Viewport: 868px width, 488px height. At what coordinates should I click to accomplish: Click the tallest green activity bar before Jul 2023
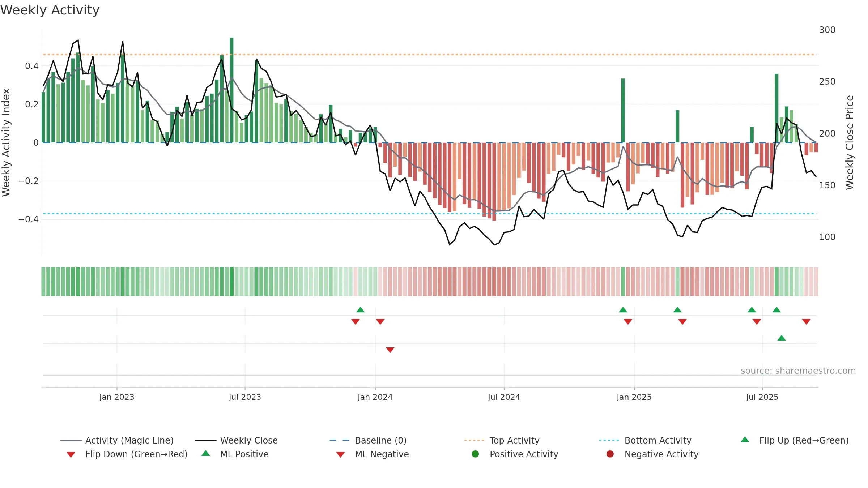pos(231,90)
